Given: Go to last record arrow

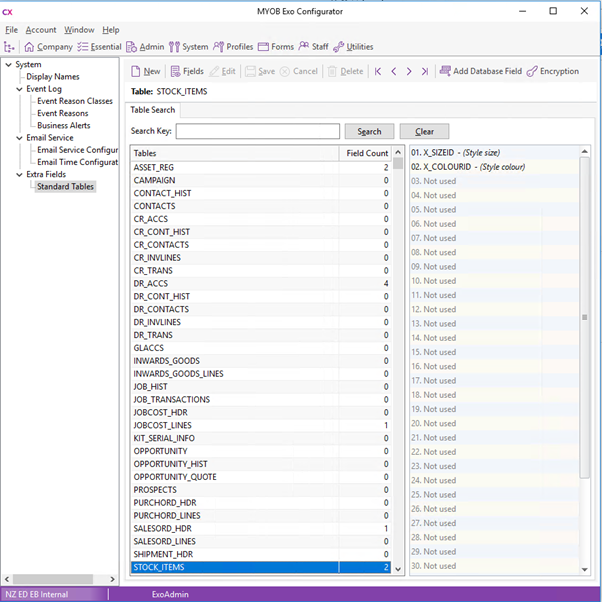Looking at the screenshot, I should pos(425,71).
